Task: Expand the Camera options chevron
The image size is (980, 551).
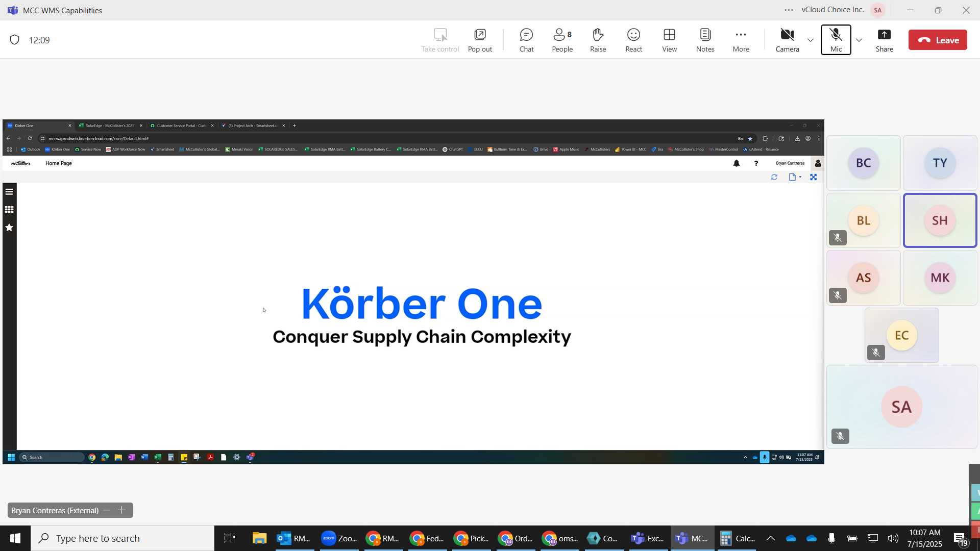Action: 810,40
